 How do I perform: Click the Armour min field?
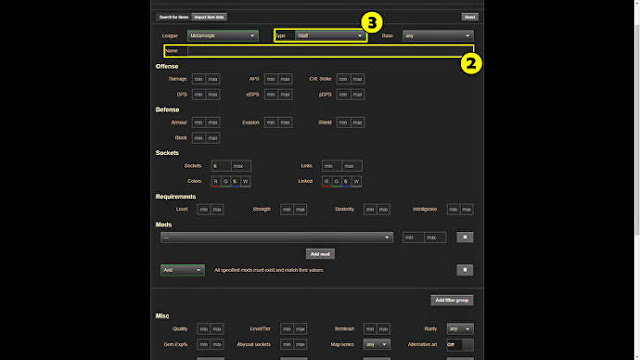point(199,122)
